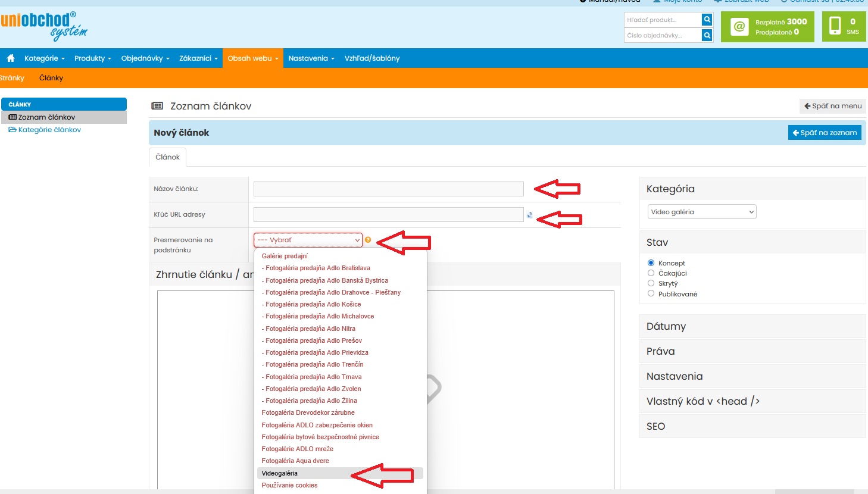The image size is (868, 494).
Task: Set status to Publikované
Action: coord(651,293)
